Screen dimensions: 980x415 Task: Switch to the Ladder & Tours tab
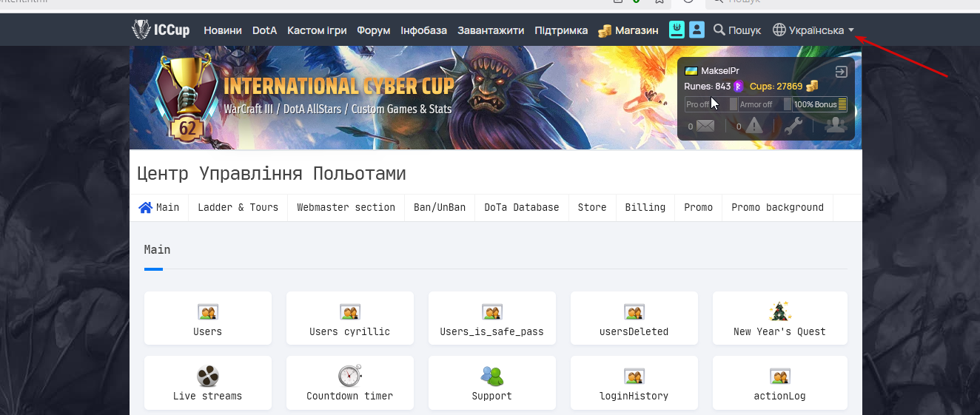pos(238,208)
